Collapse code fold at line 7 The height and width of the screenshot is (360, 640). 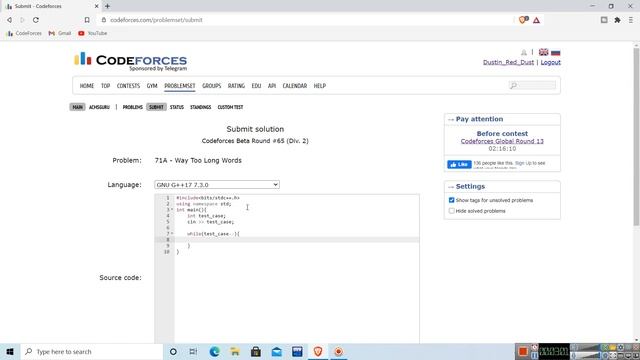click(172, 234)
